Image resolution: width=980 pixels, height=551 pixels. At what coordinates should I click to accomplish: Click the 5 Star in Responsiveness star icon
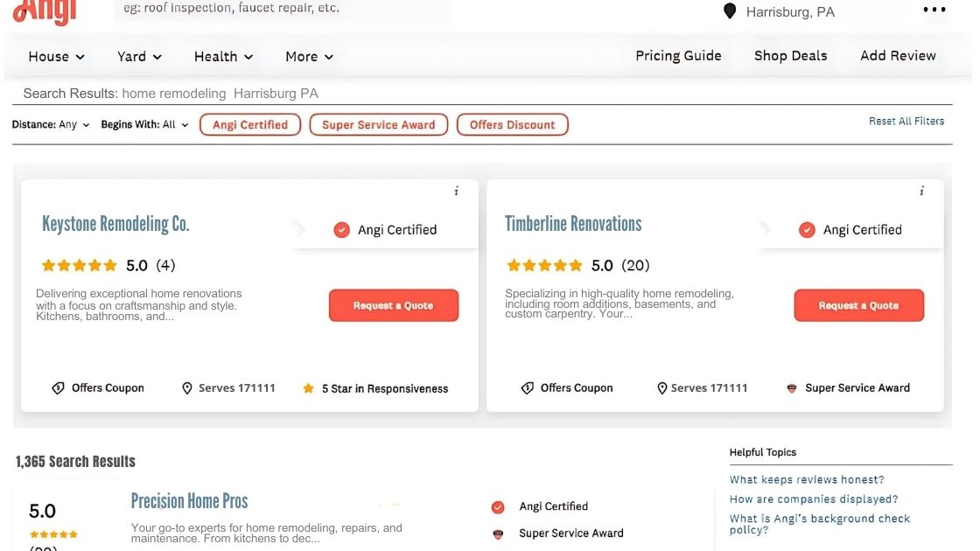point(308,388)
